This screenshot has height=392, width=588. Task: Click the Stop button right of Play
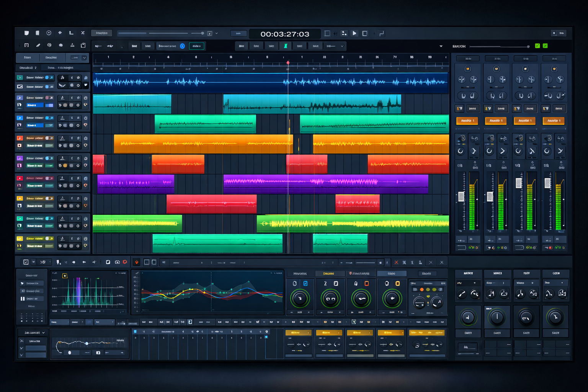[x=365, y=34]
